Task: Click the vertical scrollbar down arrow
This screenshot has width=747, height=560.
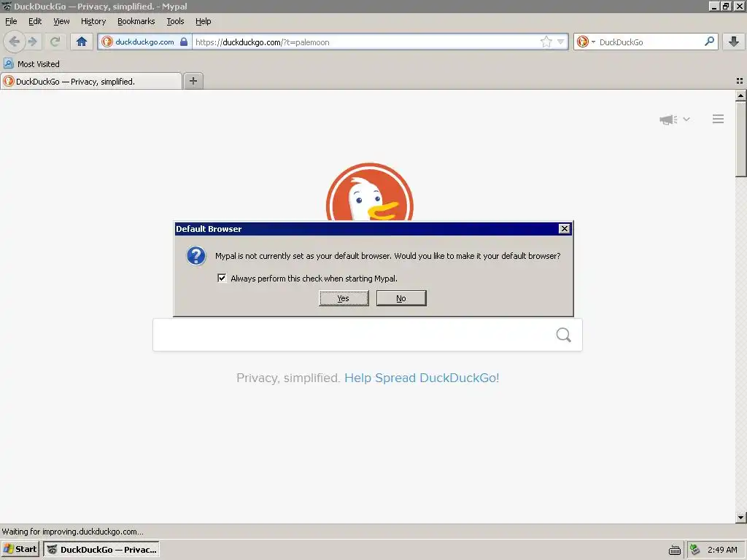Action: (740, 517)
